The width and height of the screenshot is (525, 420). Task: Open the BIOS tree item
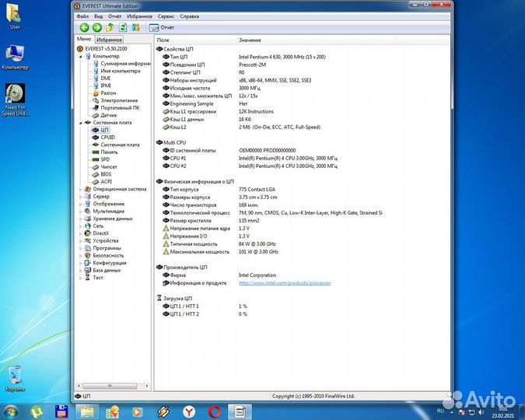coord(106,174)
